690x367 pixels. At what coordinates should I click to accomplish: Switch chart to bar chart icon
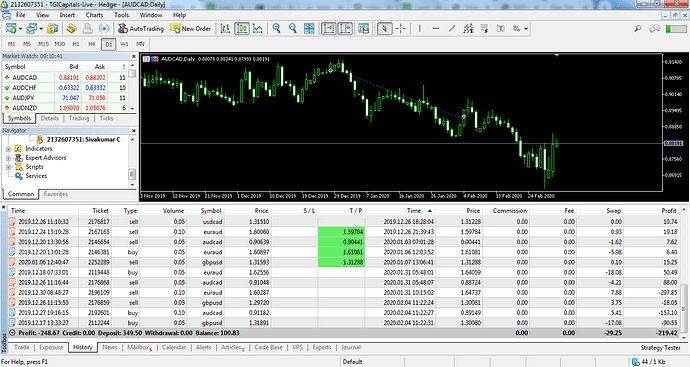225,29
